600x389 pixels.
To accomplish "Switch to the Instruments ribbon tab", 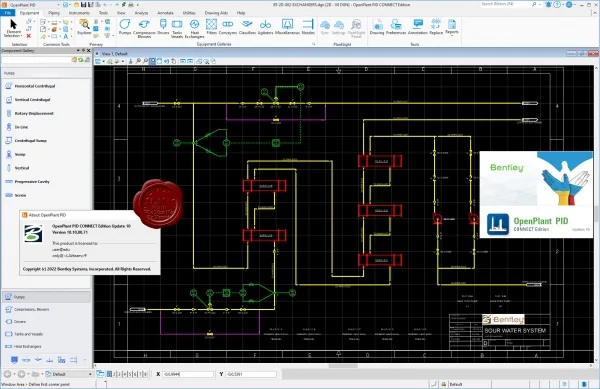I will pyautogui.click(x=79, y=13).
